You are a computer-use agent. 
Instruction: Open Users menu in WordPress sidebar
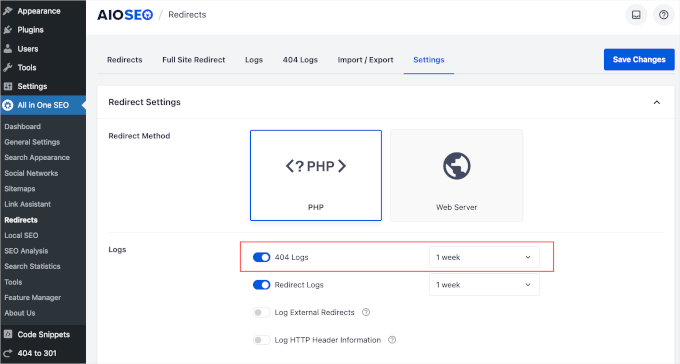[28, 49]
